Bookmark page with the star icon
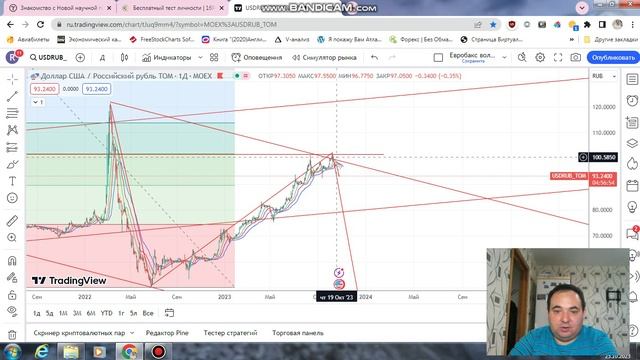 click(x=493, y=24)
